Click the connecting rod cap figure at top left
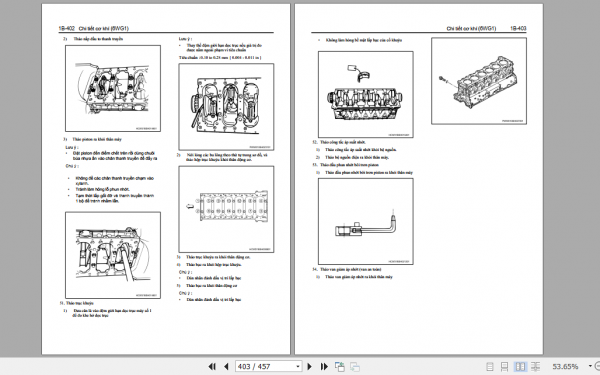This screenshot has height=375, width=600. click(x=113, y=88)
